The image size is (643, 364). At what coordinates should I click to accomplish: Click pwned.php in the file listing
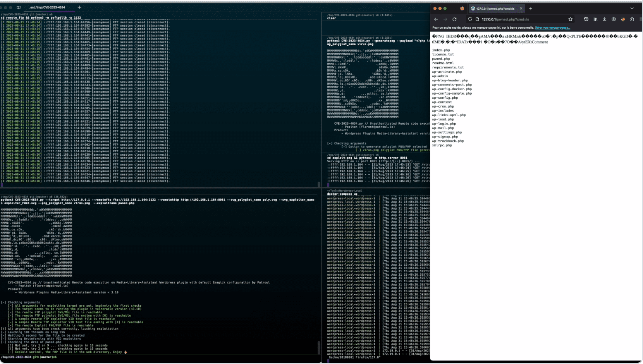point(441,59)
